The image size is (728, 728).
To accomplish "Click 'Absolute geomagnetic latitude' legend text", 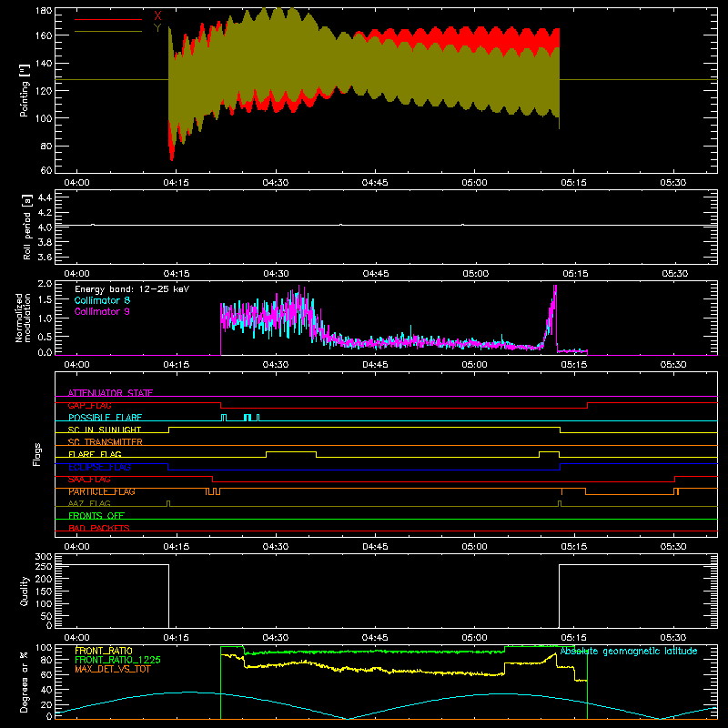I will click(629, 651).
